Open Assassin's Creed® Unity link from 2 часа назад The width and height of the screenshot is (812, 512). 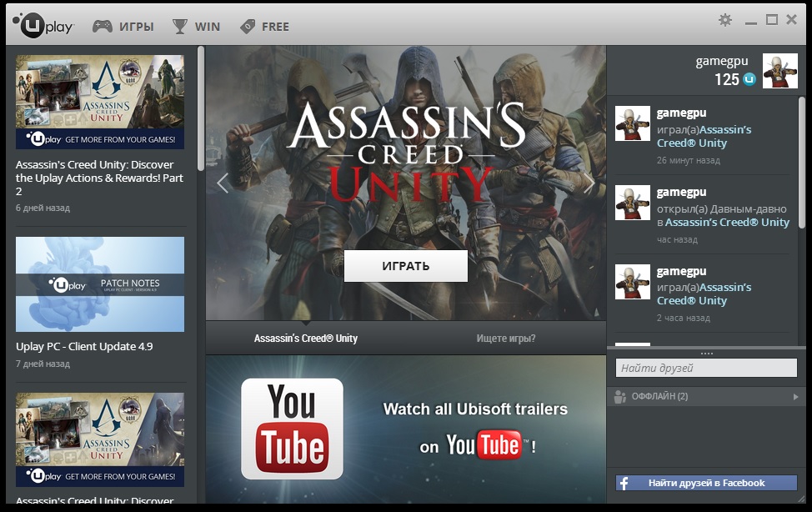pos(704,294)
